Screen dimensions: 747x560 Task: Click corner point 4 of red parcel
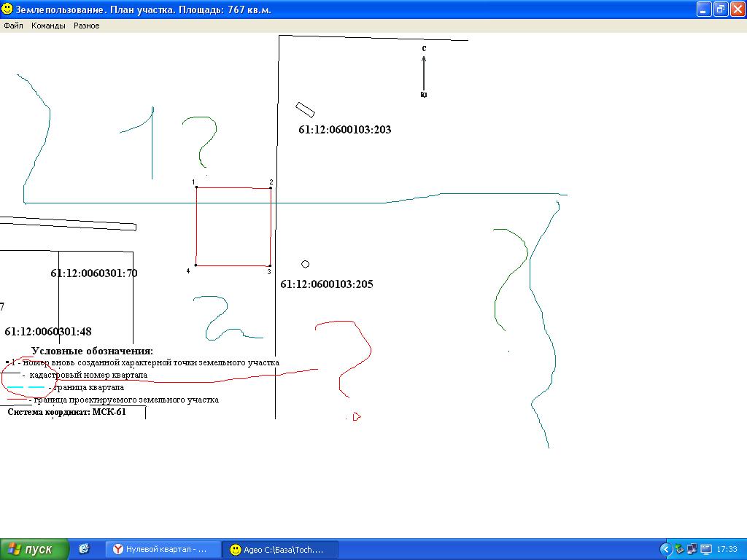(196, 265)
